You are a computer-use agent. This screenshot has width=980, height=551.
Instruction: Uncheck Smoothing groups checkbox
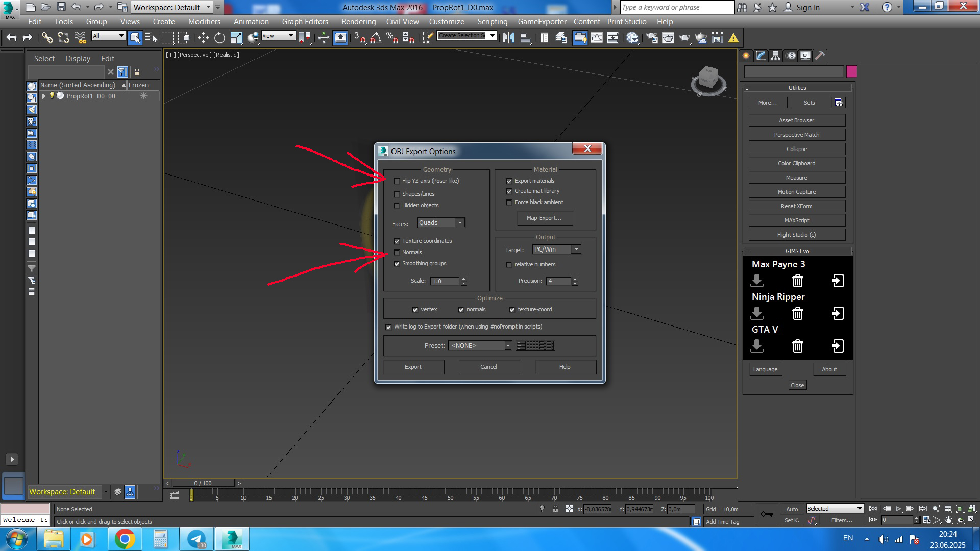point(397,264)
